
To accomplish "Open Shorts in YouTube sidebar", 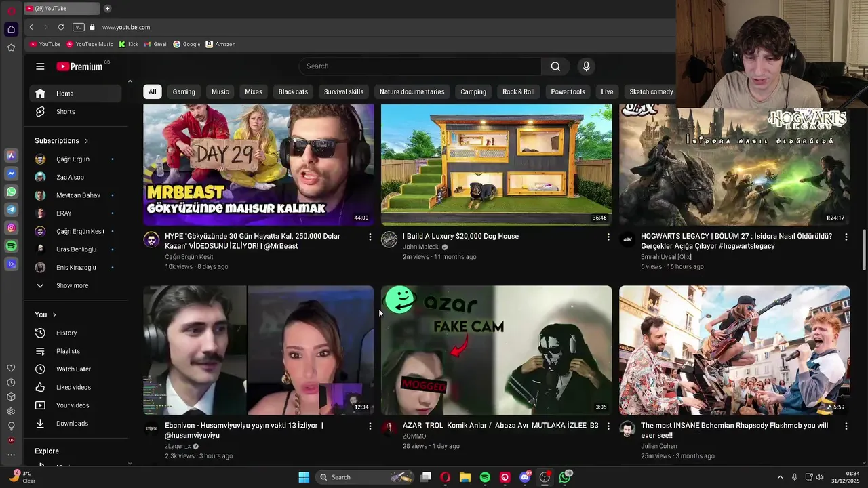I will tap(76, 111).
